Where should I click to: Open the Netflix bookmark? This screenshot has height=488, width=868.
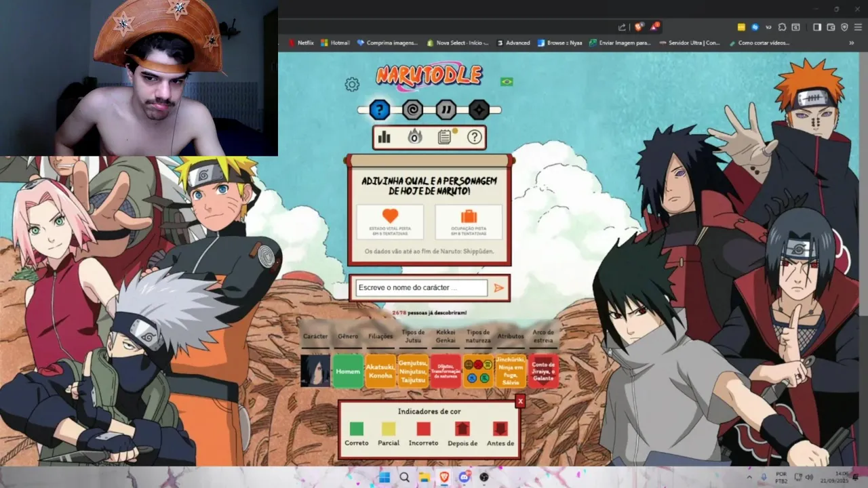click(x=301, y=43)
